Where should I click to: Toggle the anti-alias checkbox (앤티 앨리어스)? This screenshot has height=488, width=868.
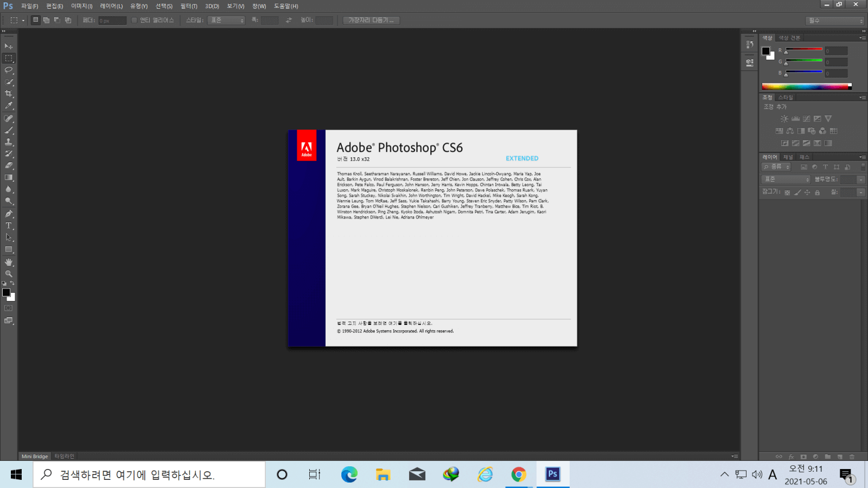tap(134, 20)
